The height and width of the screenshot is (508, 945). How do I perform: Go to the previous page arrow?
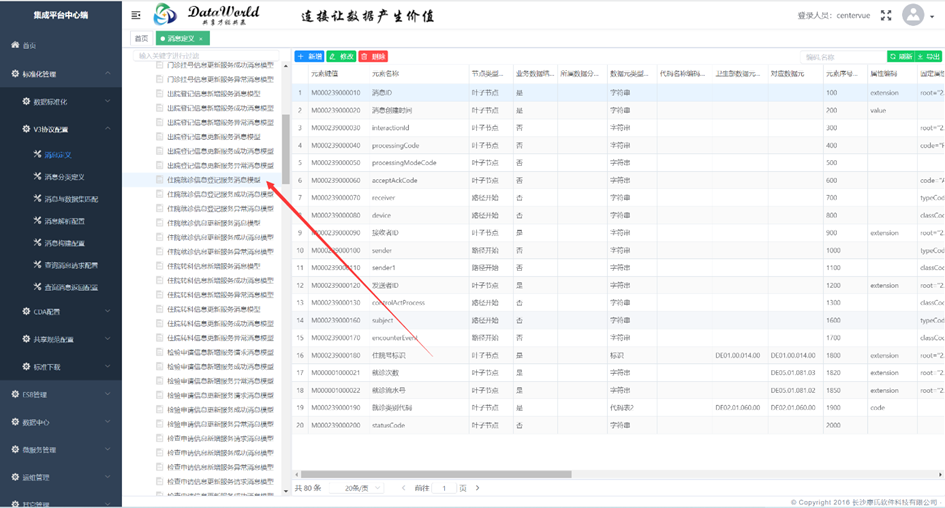(403, 488)
